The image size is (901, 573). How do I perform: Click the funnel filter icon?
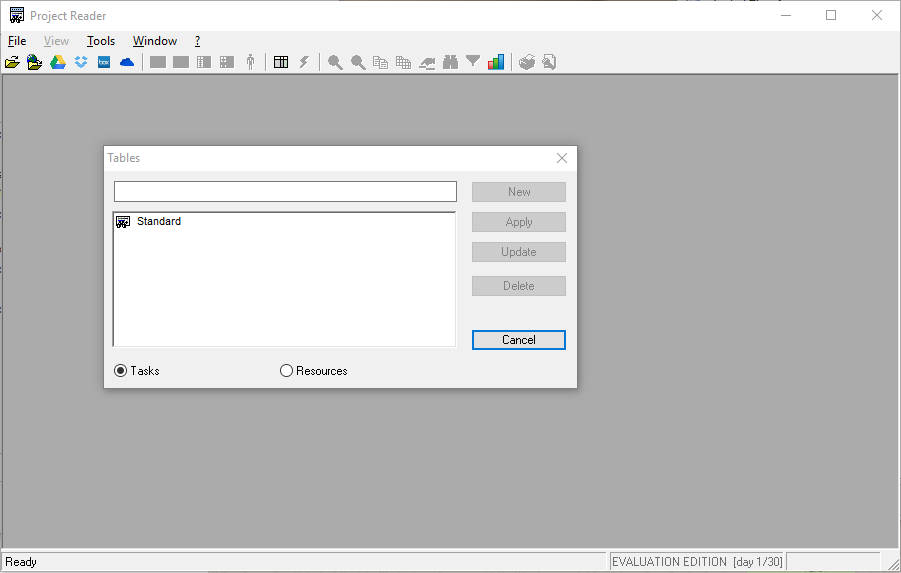(x=473, y=61)
